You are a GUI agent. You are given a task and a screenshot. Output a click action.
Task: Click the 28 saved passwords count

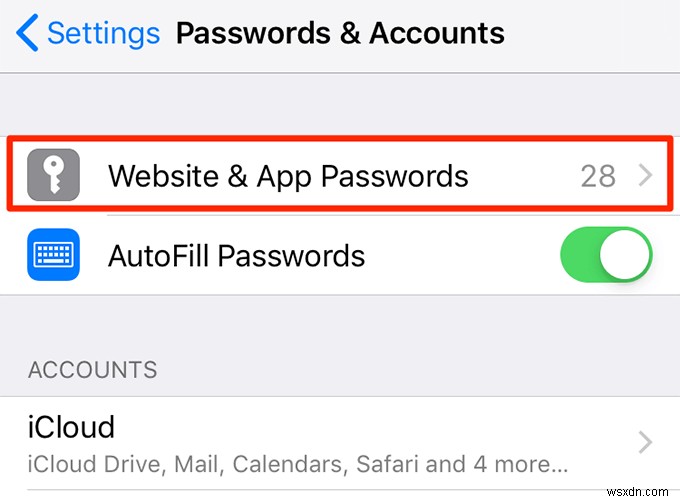598,176
